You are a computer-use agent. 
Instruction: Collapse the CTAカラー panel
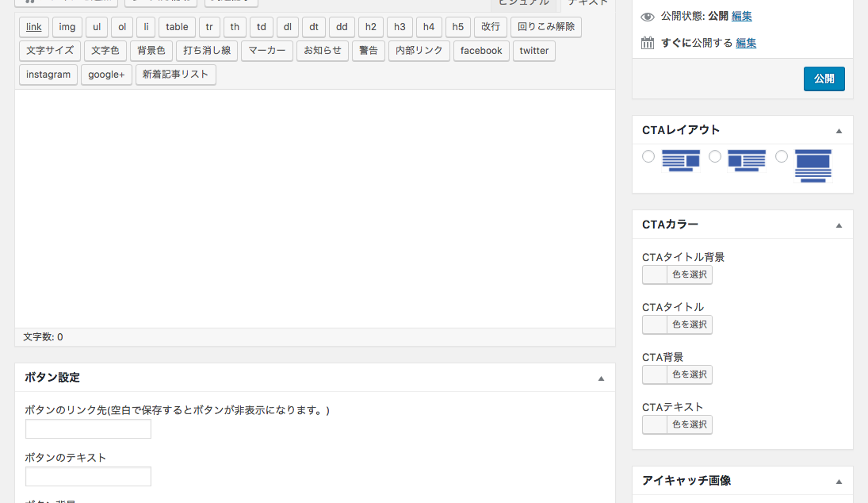[x=839, y=225]
